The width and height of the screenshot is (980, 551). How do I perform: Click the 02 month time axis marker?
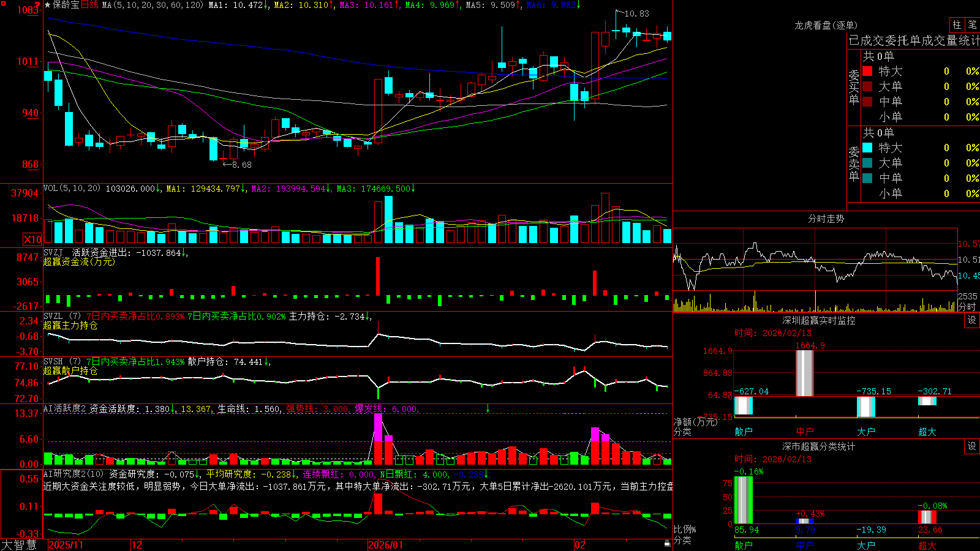(x=579, y=545)
